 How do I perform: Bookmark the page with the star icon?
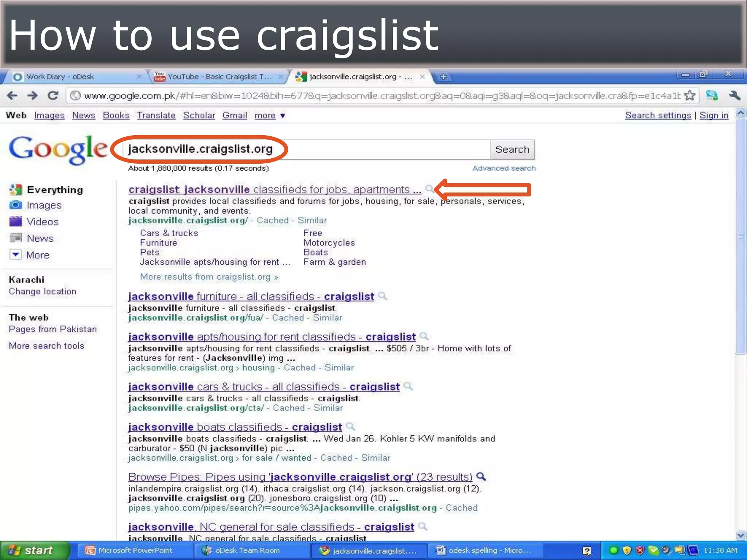coord(690,96)
